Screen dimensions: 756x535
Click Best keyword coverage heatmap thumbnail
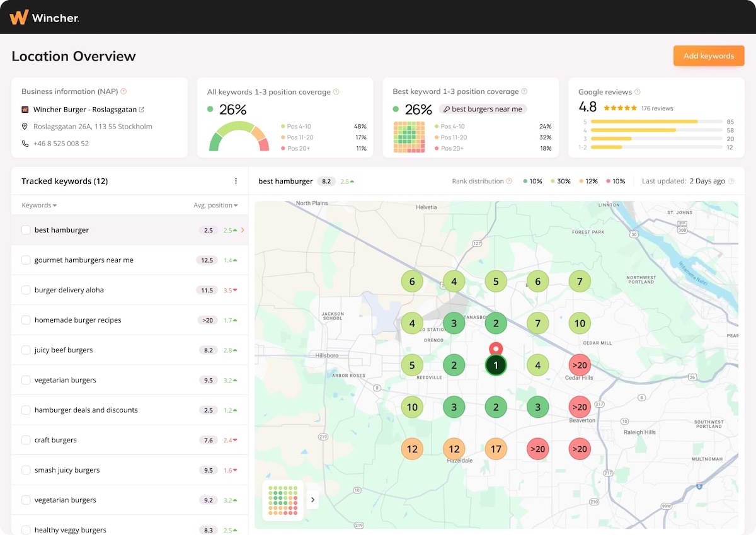click(409, 137)
